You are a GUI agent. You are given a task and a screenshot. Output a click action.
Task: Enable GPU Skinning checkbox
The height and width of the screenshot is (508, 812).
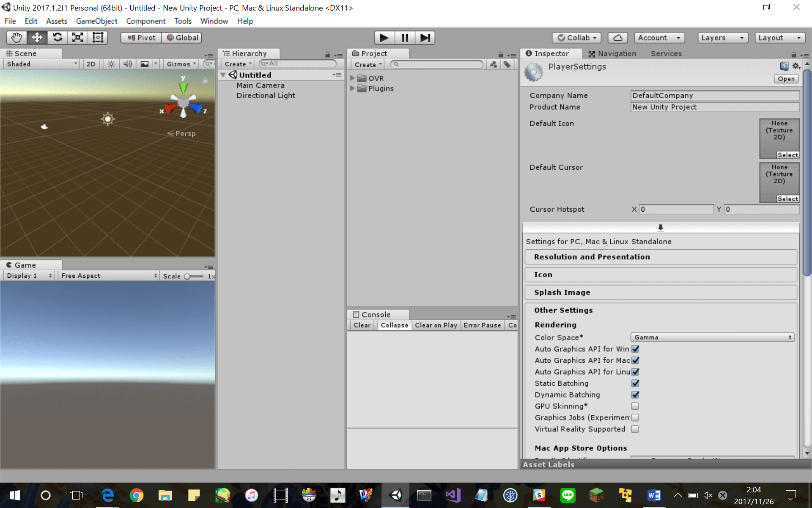tap(635, 406)
